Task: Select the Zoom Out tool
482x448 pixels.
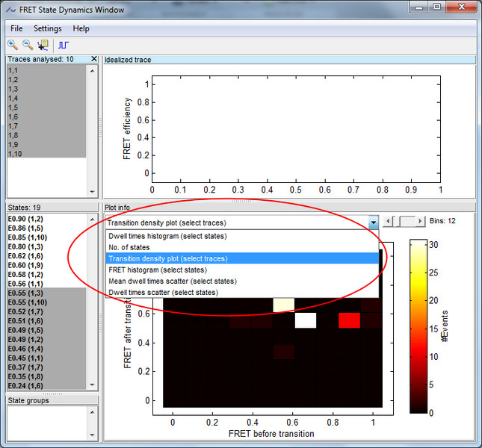Action: (x=28, y=45)
